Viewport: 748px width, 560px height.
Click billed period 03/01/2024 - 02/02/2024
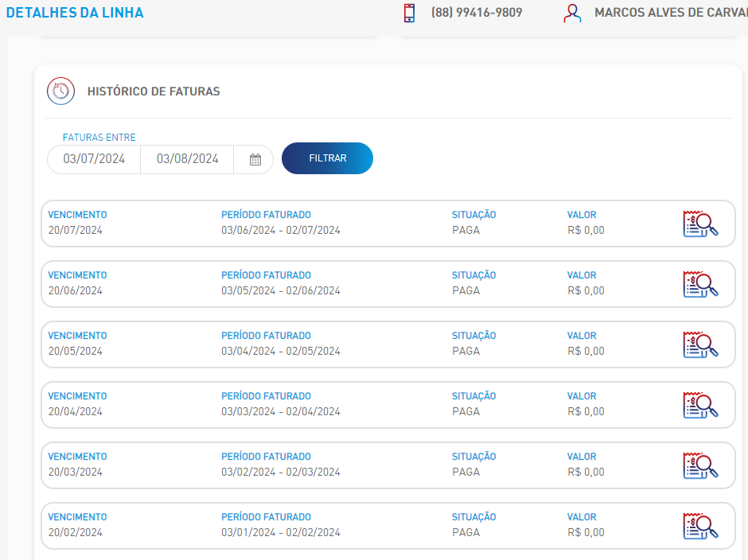click(281, 532)
